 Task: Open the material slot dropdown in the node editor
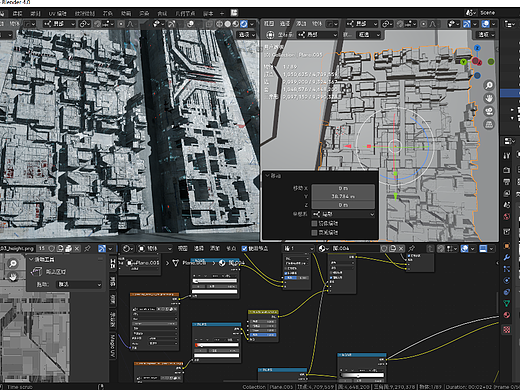point(299,248)
